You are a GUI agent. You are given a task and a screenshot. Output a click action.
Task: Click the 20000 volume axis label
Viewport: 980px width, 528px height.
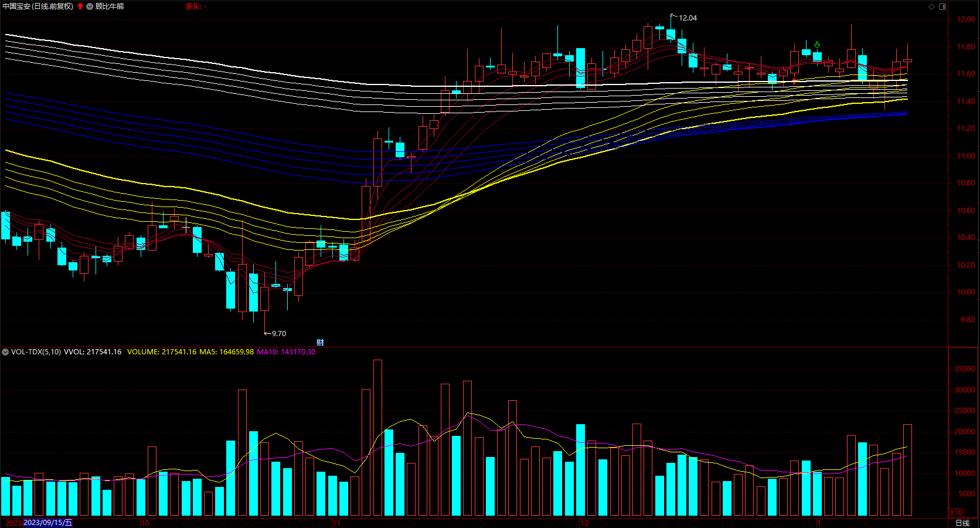[965, 432]
